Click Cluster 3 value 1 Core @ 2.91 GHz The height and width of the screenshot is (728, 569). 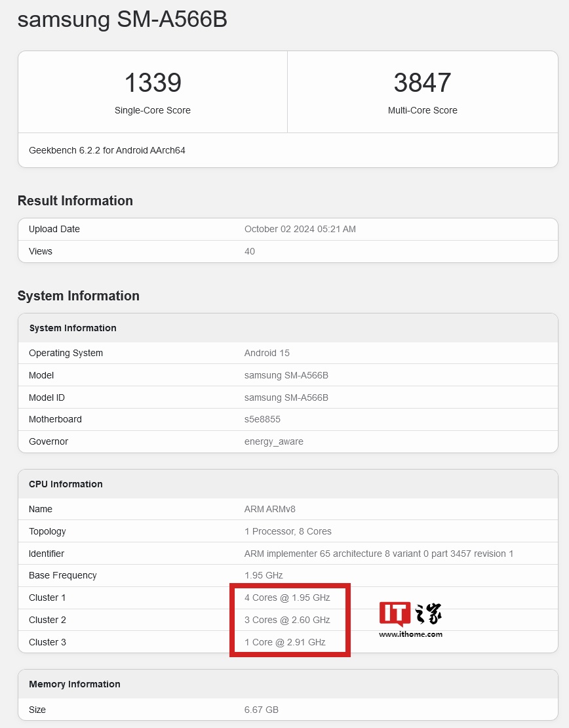[284, 642]
